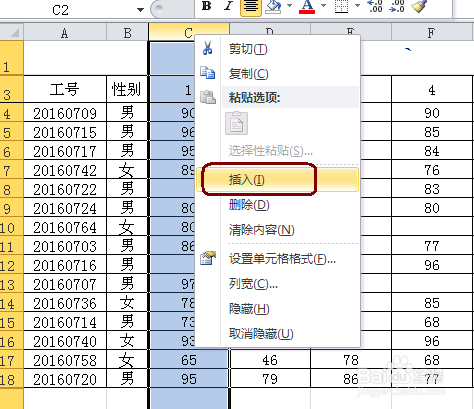The image size is (474, 409).
Task: Click cell containing 20160736
Action: 65,303
